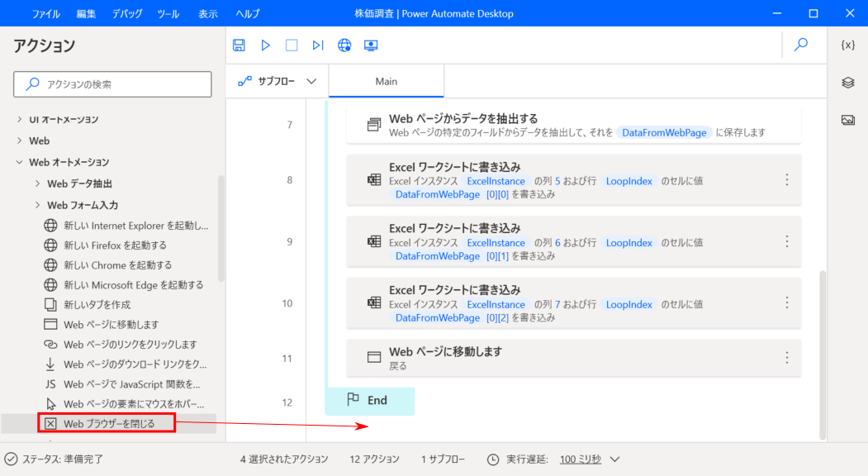Image resolution: width=868 pixels, height=476 pixels.
Task: Open more options for step 10
Action: click(x=786, y=303)
